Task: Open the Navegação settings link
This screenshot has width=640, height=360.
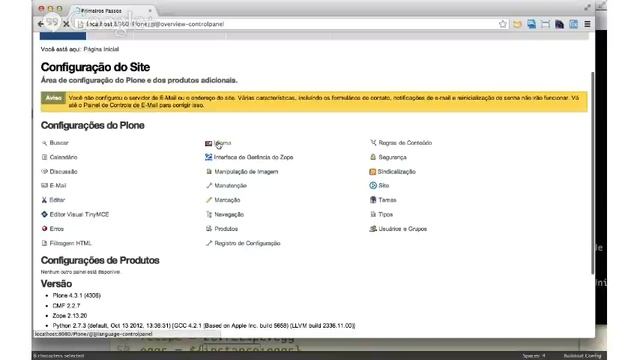Action: (229, 214)
